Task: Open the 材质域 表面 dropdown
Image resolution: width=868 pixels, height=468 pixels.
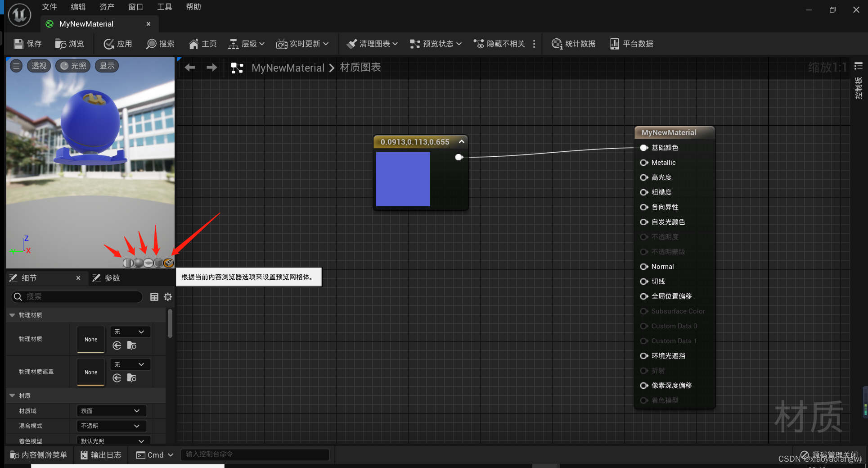Action: click(x=111, y=411)
